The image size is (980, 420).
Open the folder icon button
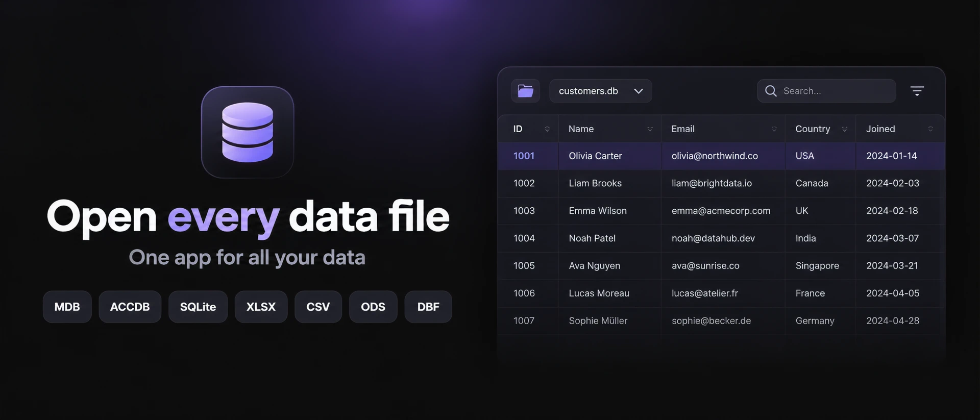[x=525, y=91]
